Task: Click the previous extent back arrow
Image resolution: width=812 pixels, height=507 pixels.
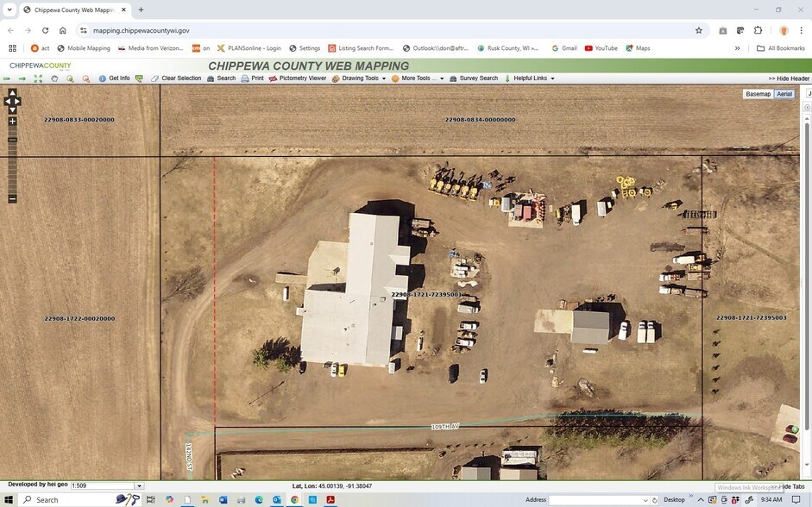Action: (x=7, y=78)
